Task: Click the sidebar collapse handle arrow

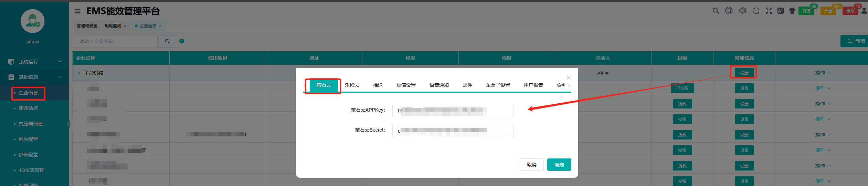Action: (x=68, y=124)
